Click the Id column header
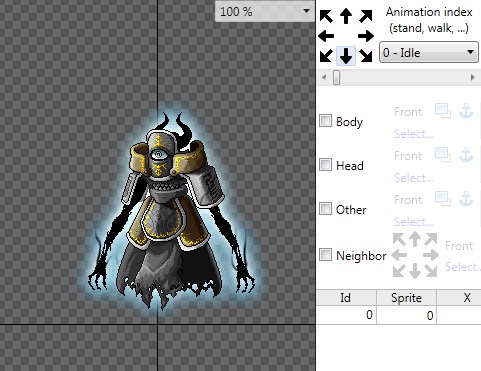 coord(346,297)
